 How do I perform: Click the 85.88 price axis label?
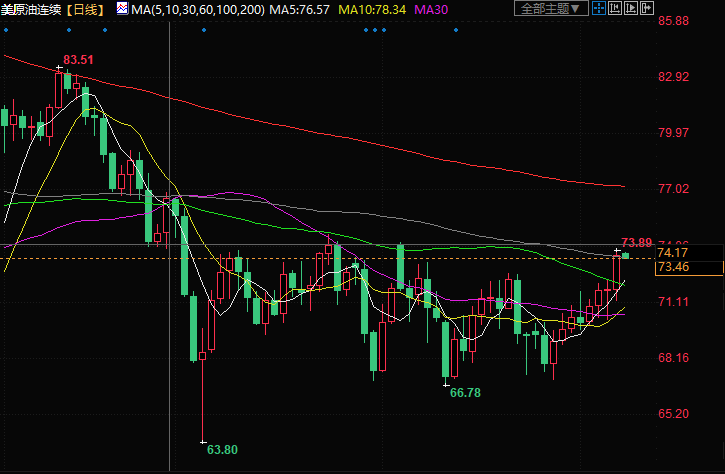point(673,21)
